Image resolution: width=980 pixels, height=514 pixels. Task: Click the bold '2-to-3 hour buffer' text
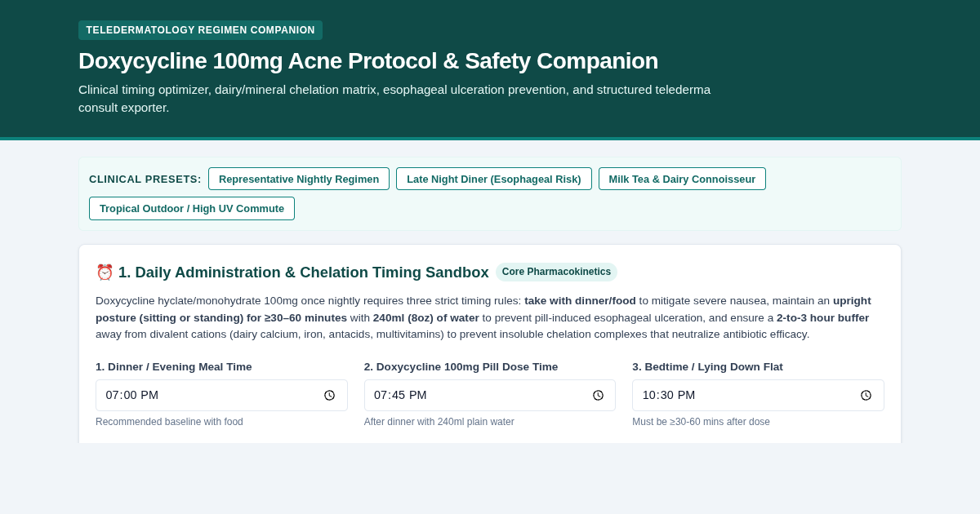tap(822, 317)
